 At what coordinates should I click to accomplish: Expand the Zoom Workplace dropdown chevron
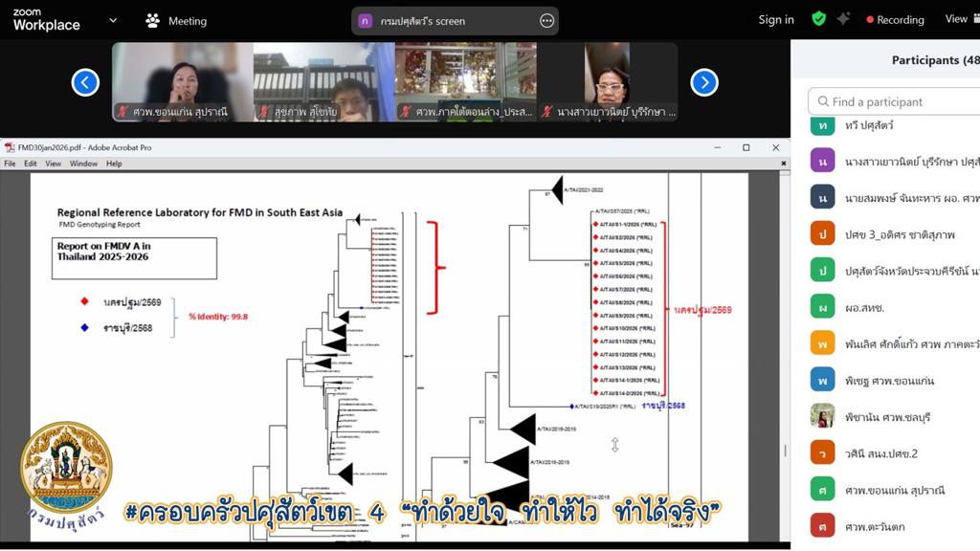(113, 20)
